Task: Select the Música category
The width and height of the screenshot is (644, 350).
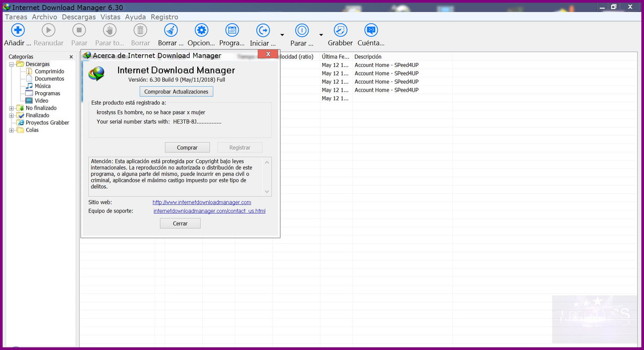Action: (x=43, y=86)
